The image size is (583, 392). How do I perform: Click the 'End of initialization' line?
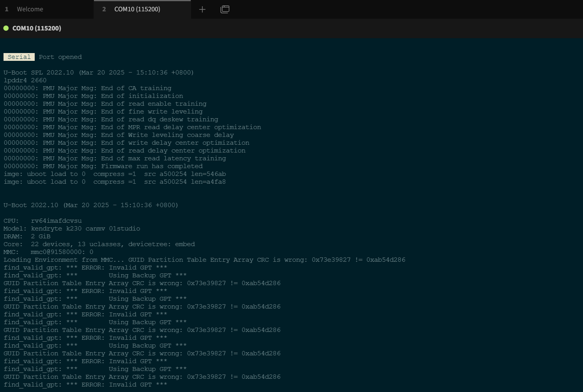click(93, 96)
